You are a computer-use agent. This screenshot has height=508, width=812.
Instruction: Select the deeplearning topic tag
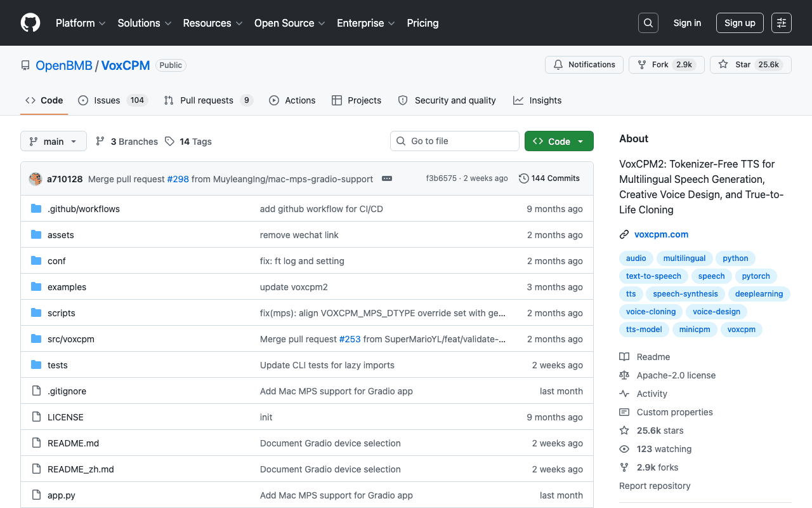(759, 294)
